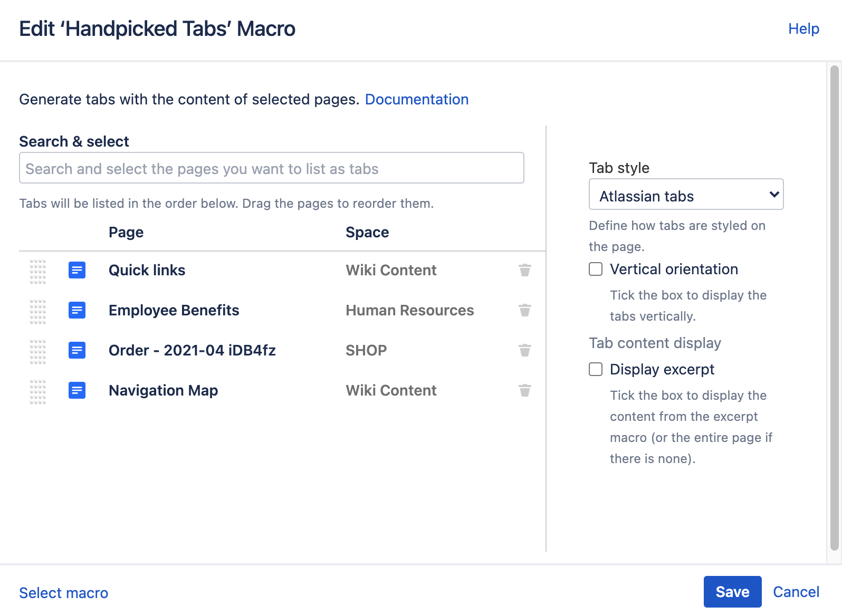
Task: Open the Tab style dropdown
Action: (686, 195)
